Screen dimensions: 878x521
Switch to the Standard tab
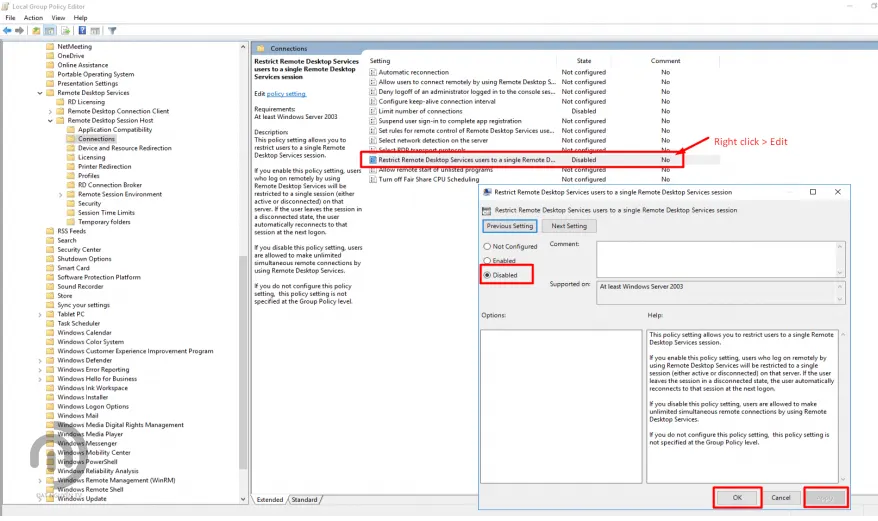pos(304,500)
